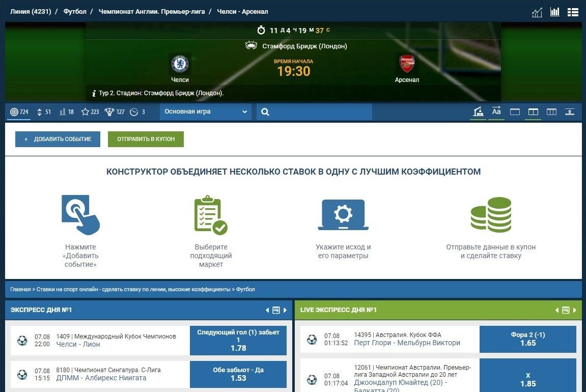This screenshot has width=586, height=392.
Task: Switch to three-column layout view
Action: [x=551, y=112]
